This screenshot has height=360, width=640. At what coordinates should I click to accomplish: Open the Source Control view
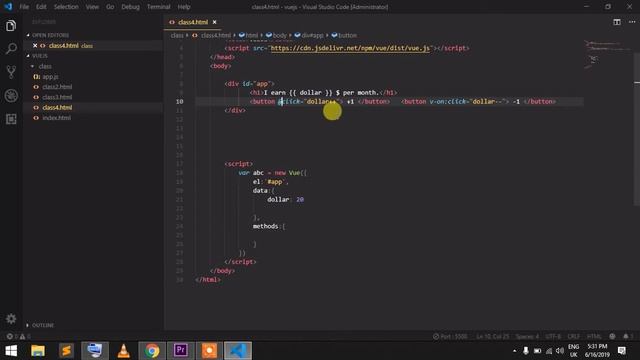tap(11, 72)
